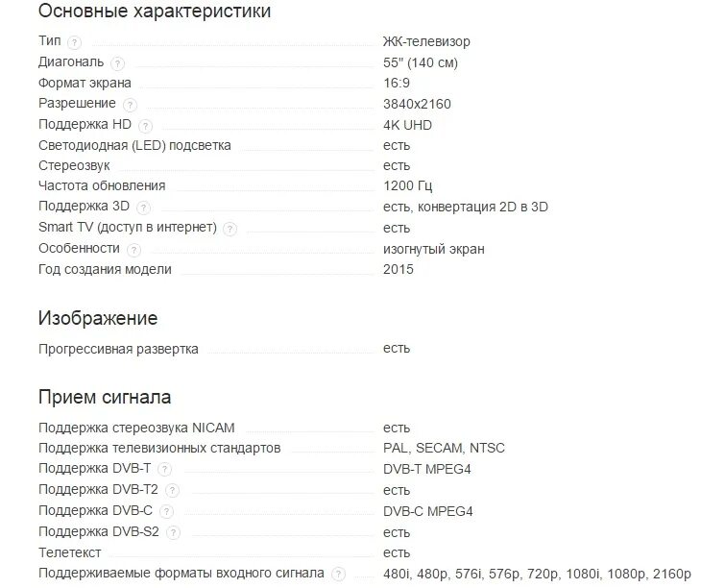The image size is (701, 588).
Task: Open the Smart TV help tooltip icon
Action: tap(230, 229)
